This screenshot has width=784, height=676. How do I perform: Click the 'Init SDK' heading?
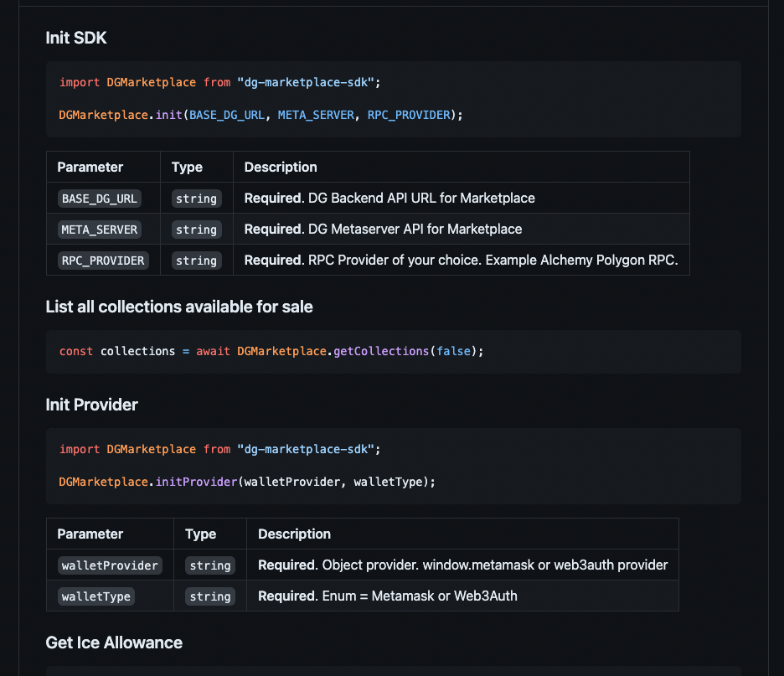pyautogui.click(x=76, y=38)
